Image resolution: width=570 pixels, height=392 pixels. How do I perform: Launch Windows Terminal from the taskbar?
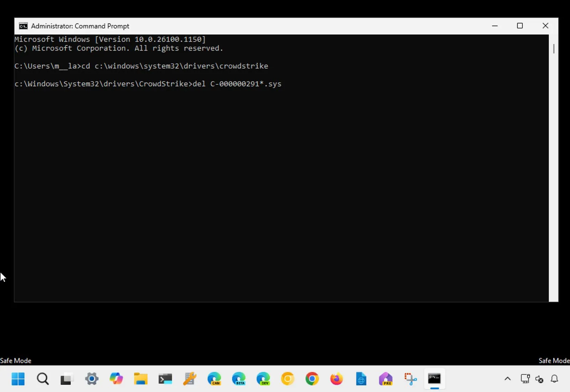point(165,379)
